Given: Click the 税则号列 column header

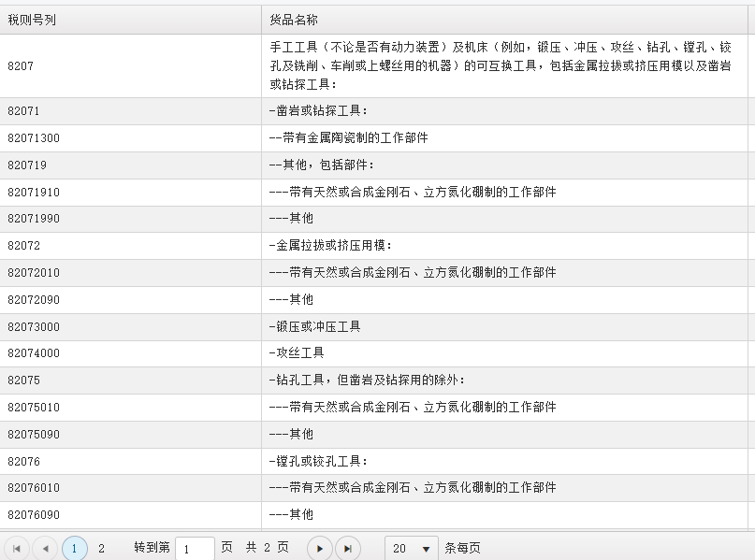Looking at the screenshot, I should point(130,20).
